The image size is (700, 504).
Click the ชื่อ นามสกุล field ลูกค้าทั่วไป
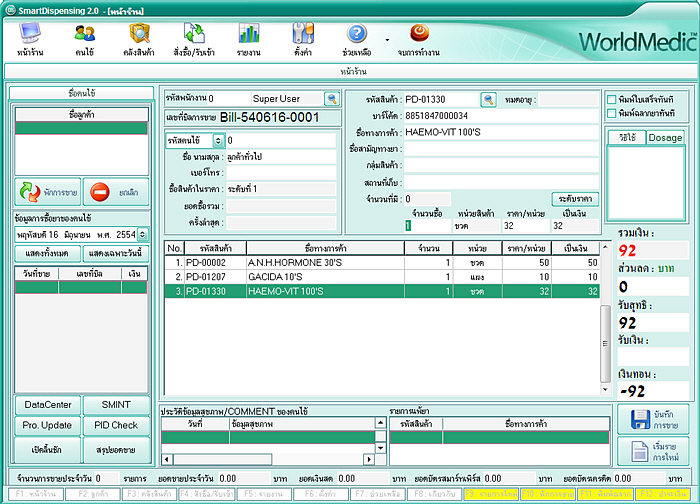pos(281,157)
